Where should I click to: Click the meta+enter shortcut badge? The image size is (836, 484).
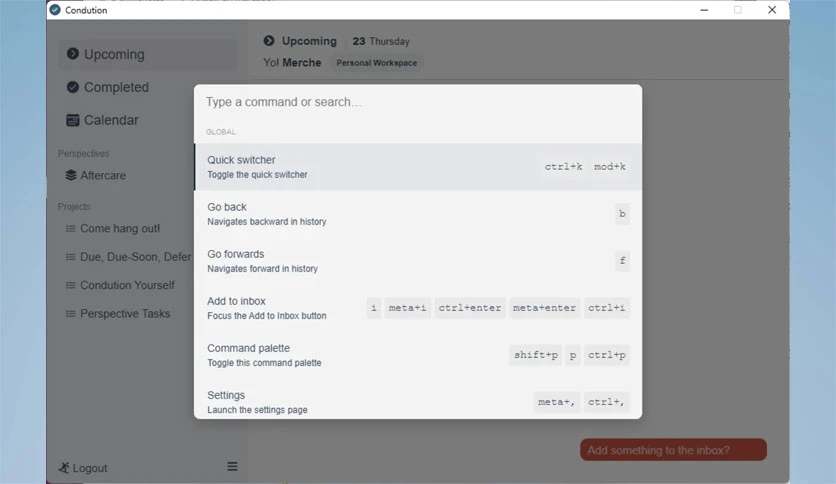(544, 308)
